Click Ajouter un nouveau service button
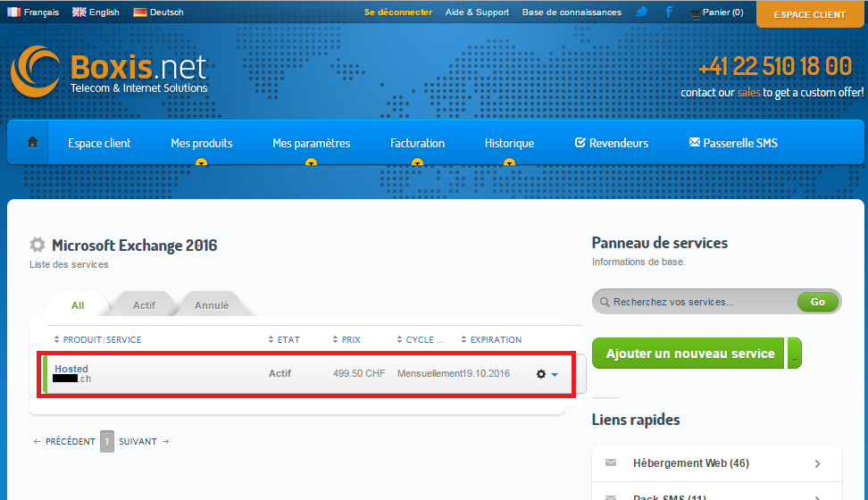This screenshot has width=868, height=500. click(x=689, y=354)
